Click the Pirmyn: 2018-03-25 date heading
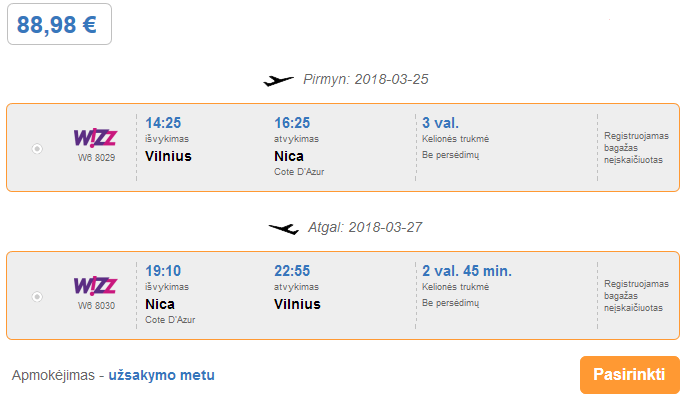688x397 pixels. pos(366,79)
